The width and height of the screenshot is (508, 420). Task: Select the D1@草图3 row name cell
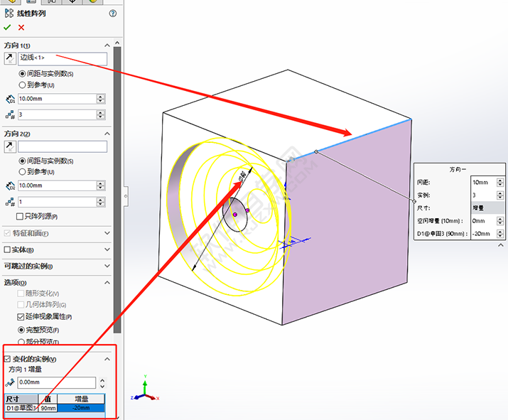pyautogui.click(x=21, y=408)
